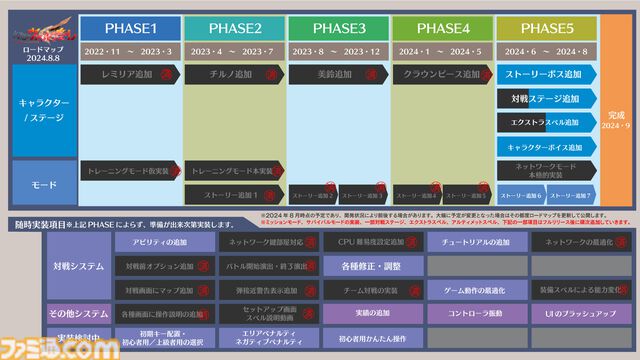Click the PHASE2 header
640x360 pixels.
pos(235,28)
